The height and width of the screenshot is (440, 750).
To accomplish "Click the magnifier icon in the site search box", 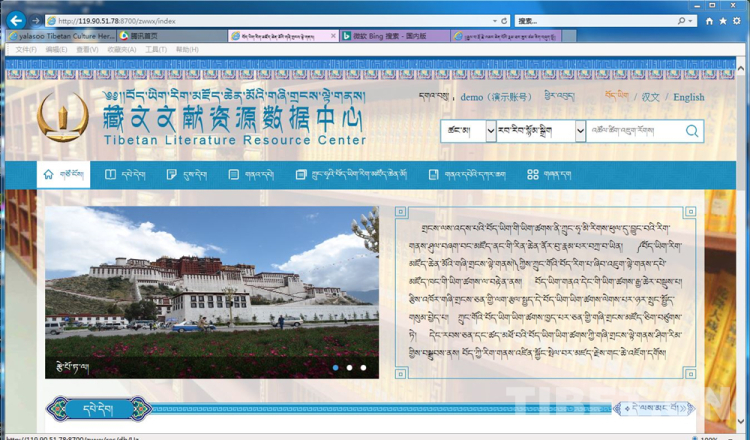I will point(692,131).
